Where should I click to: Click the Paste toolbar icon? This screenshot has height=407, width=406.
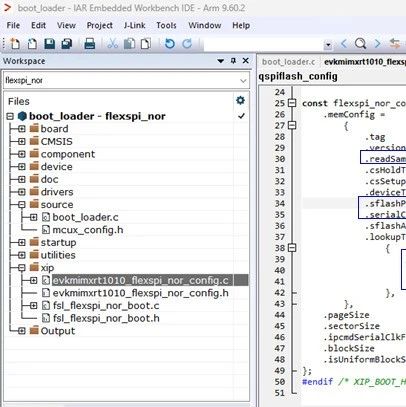point(146,44)
